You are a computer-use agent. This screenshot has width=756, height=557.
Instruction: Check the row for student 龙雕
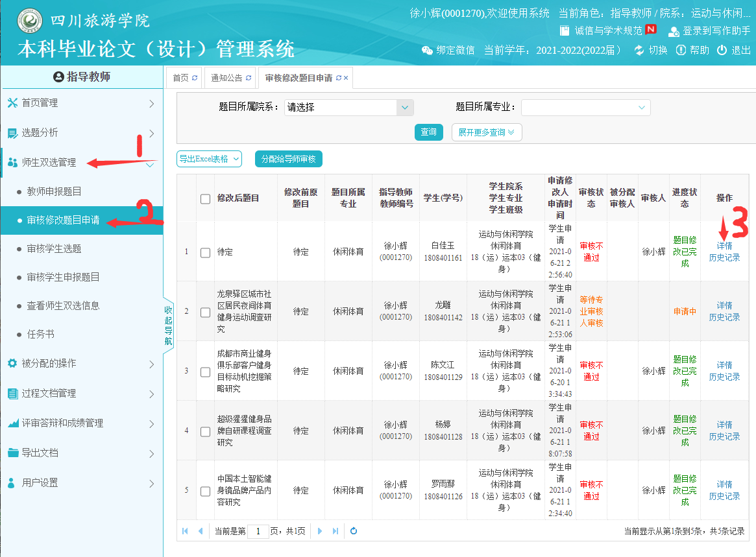coord(206,312)
